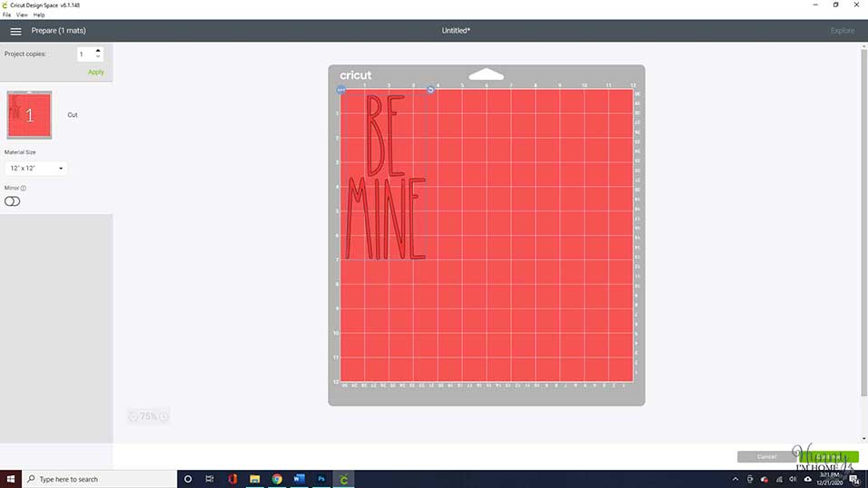This screenshot has height=488, width=868.
Task: Open the Windows Start menu
Action: 11,479
